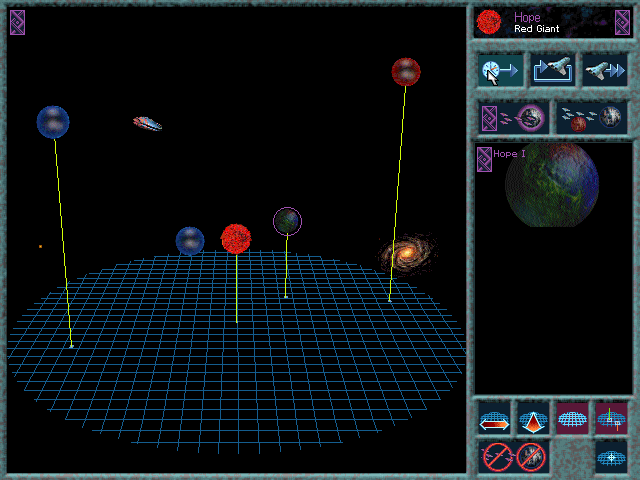Click the spiral galaxy icon
The image size is (640, 480).
(407, 254)
